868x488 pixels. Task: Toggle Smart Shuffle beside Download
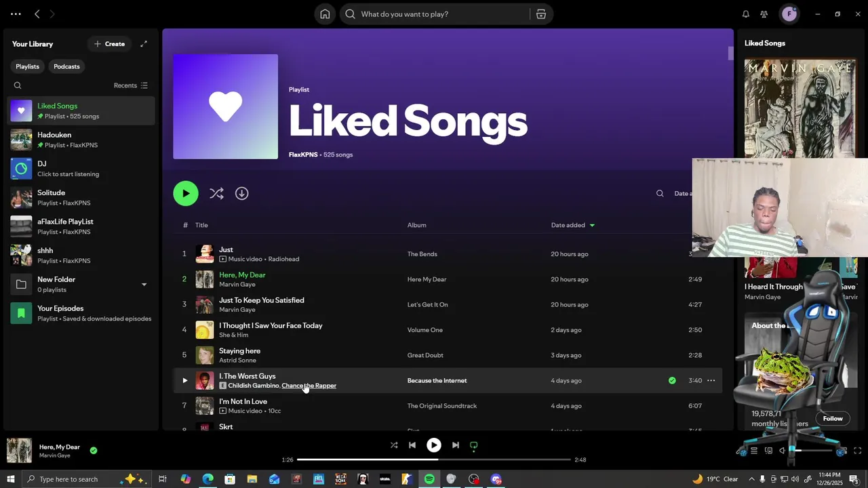(216, 193)
